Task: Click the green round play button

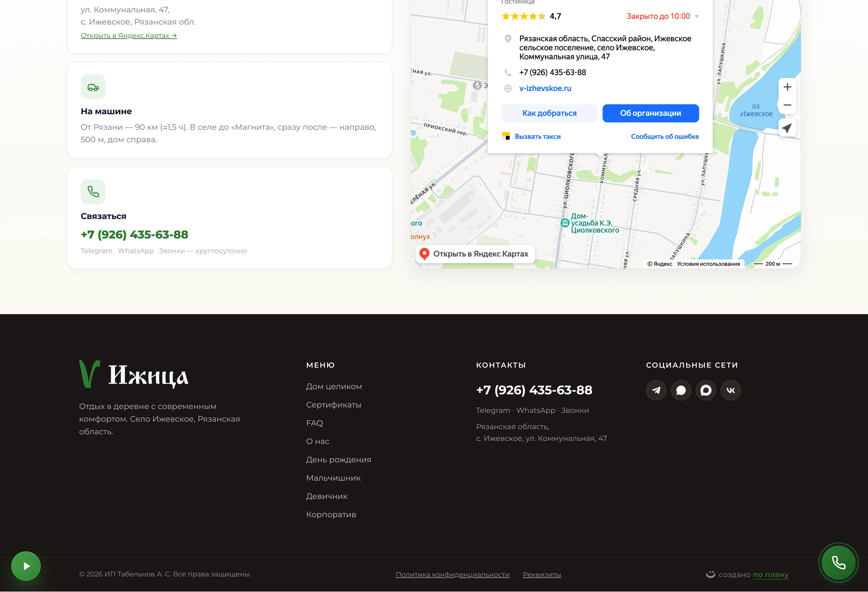Action: (26, 566)
